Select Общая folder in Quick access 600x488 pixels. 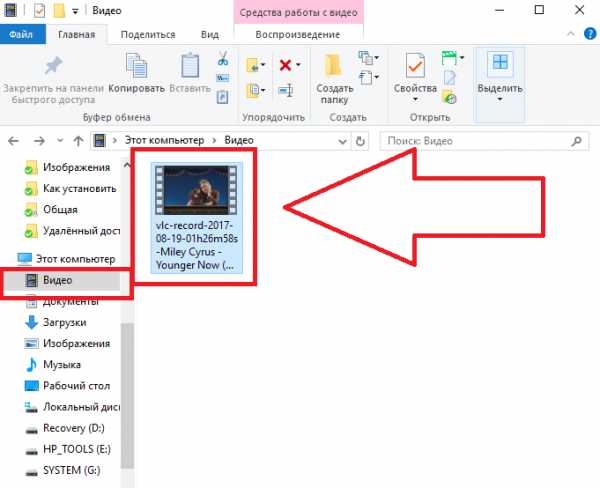[x=51, y=210]
